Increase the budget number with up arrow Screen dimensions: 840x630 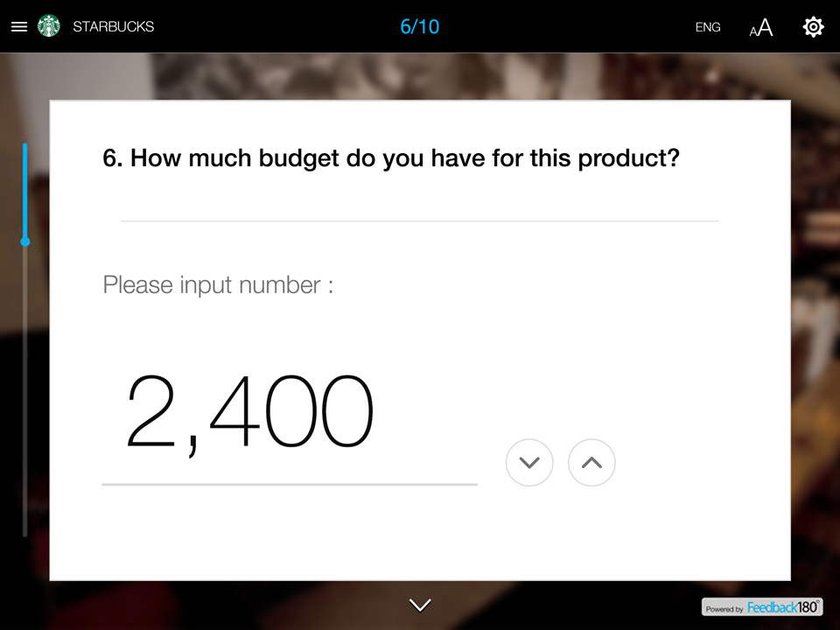591,462
